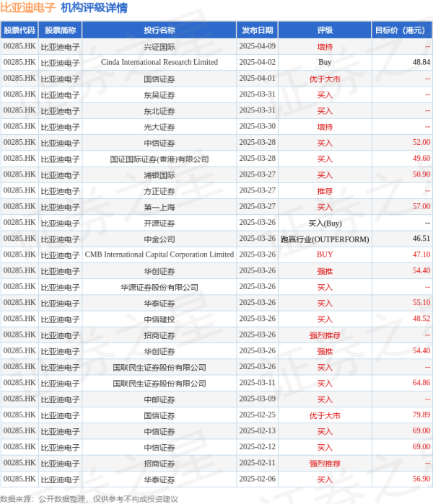Viewport: 433px width, 504px height.
Task: Click the 48.84 target price
Action: click(x=421, y=62)
